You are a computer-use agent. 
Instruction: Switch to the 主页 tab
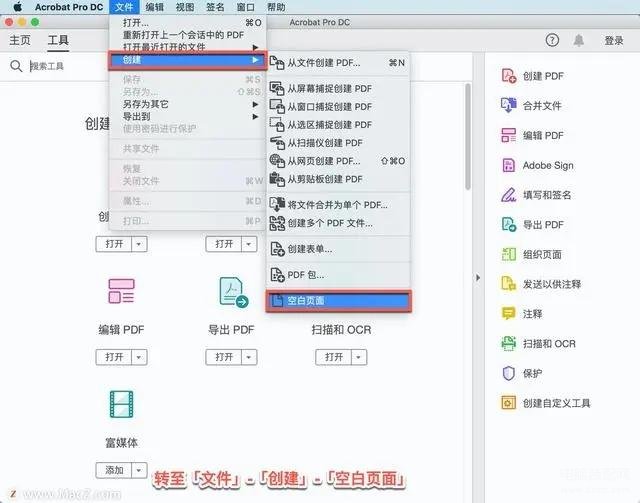pos(20,40)
